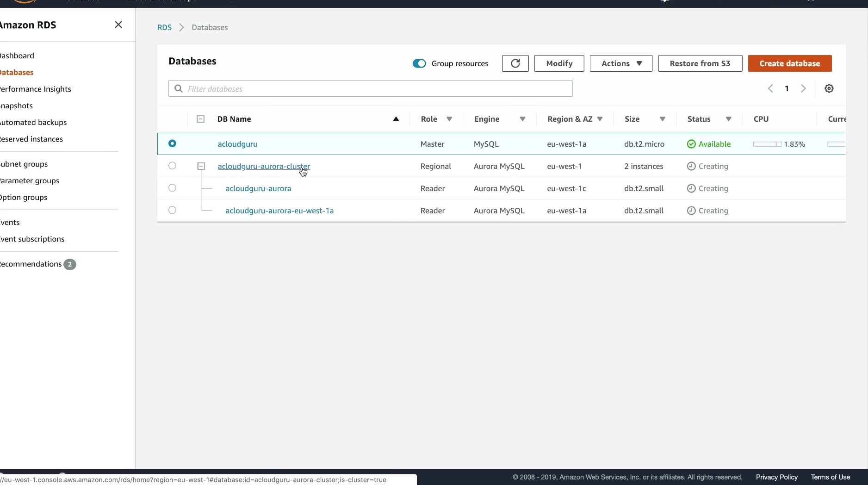Go to previous page of databases
Screen dimensions: 868x485
(770, 88)
